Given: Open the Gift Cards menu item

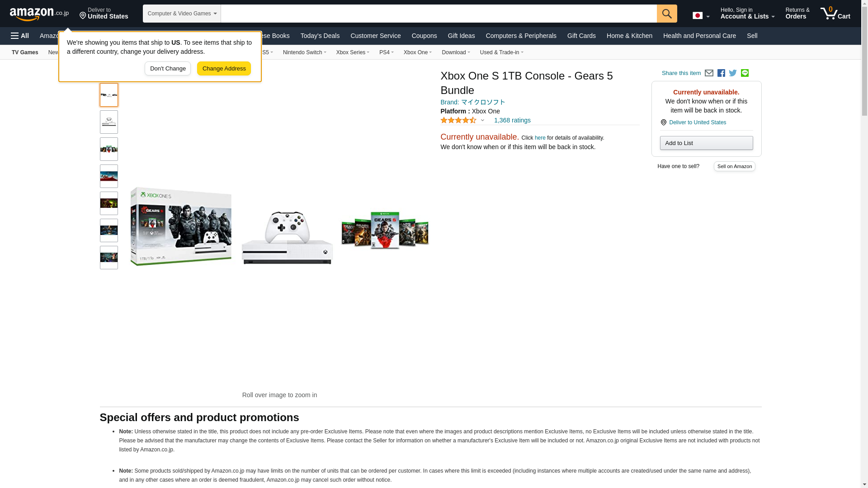Looking at the screenshot, I should [581, 36].
